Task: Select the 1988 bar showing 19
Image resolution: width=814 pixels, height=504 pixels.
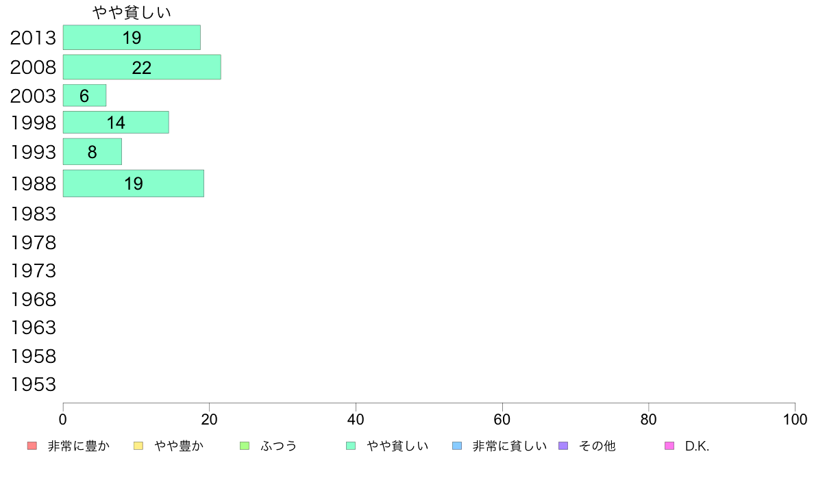Action: [134, 184]
